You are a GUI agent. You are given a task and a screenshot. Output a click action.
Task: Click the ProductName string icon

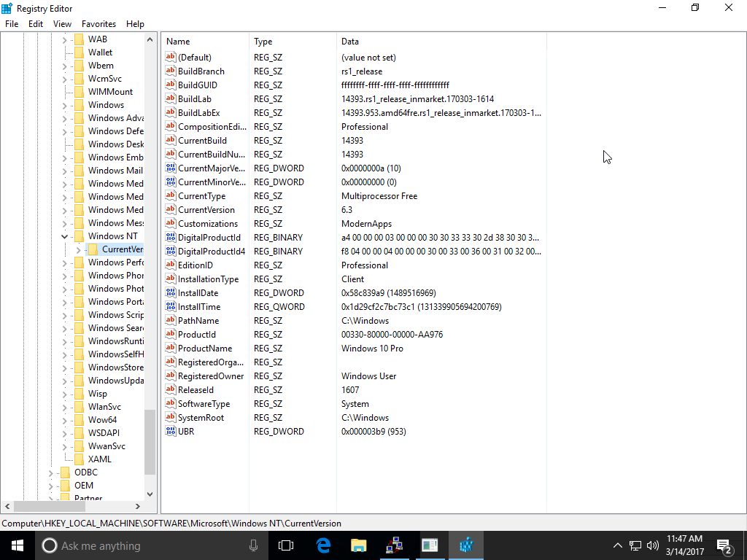[171, 348]
